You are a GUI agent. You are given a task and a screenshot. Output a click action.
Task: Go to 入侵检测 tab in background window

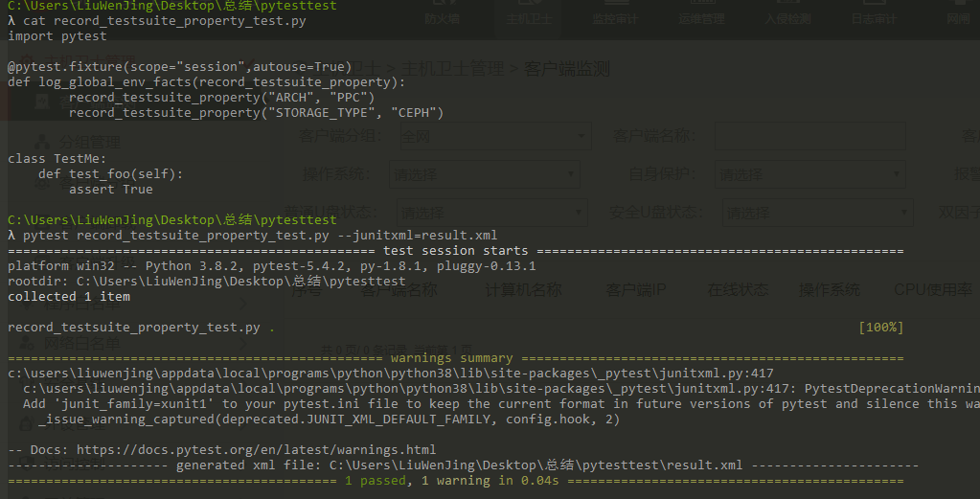[x=787, y=19]
